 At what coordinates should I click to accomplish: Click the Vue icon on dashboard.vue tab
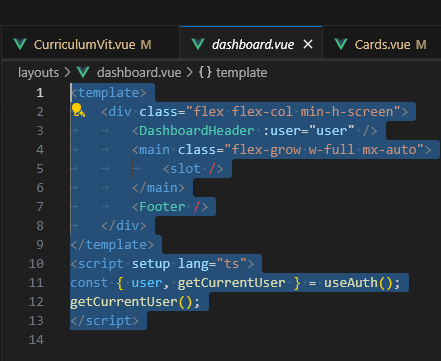pos(198,44)
